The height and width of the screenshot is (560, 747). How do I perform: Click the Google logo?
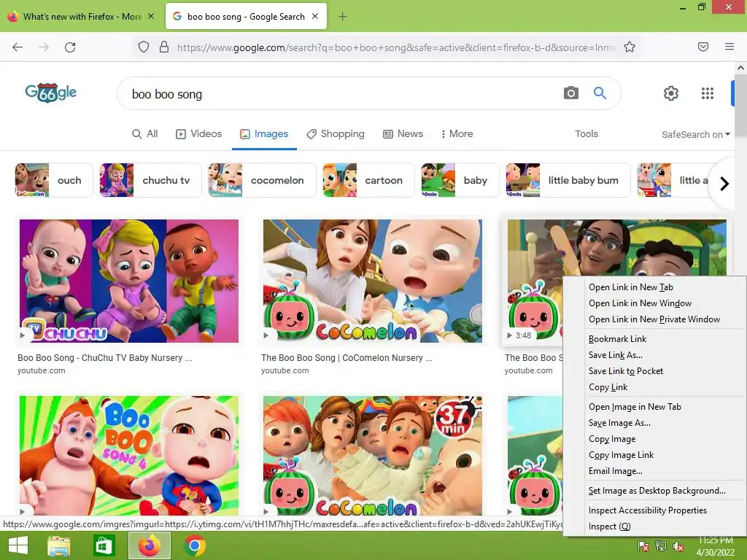(50, 93)
